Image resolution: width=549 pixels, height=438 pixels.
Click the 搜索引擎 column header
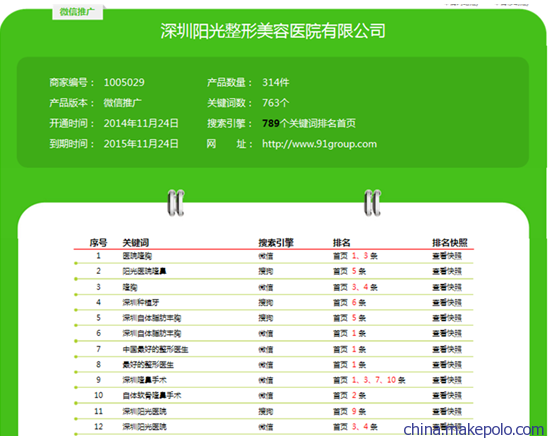pyautogui.click(x=276, y=242)
